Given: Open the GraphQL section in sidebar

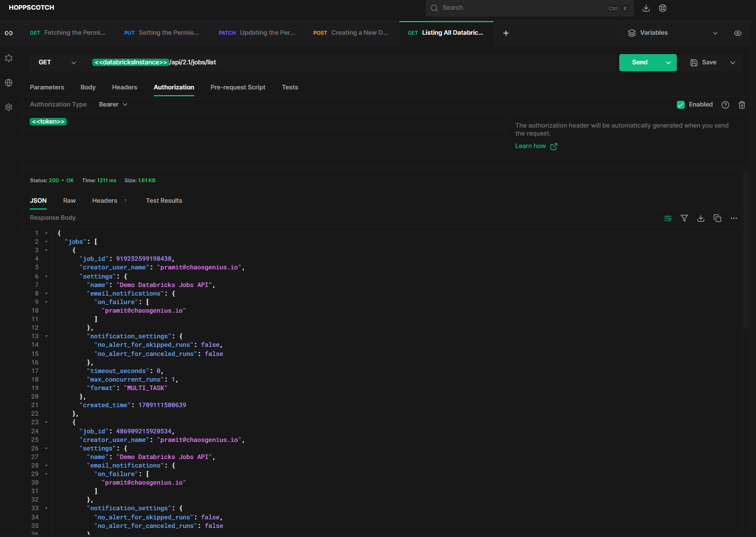Looking at the screenshot, I should pos(8,58).
